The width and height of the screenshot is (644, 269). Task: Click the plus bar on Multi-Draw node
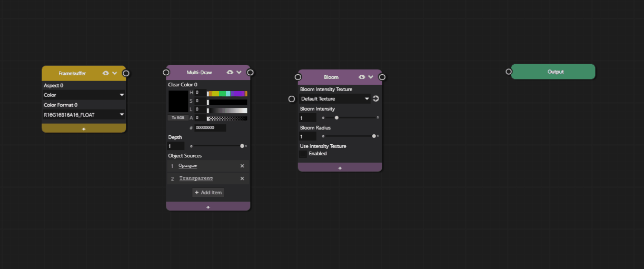tap(208, 207)
